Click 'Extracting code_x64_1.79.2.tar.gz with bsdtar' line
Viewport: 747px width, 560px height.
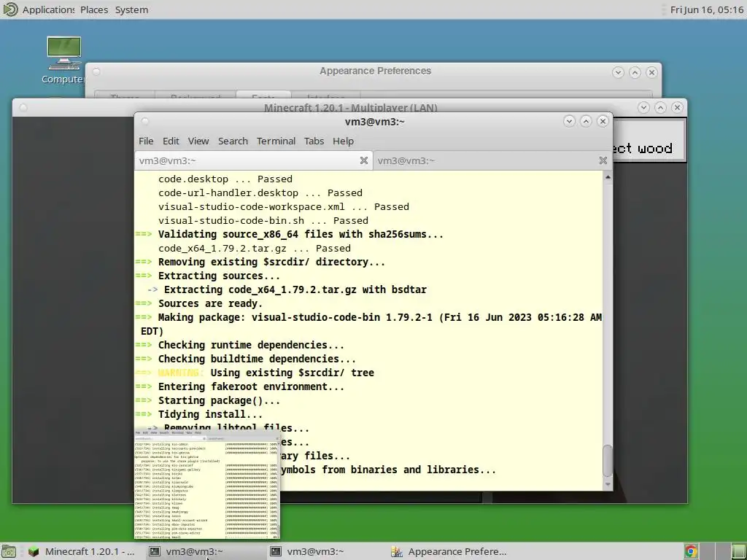point(295,289)
